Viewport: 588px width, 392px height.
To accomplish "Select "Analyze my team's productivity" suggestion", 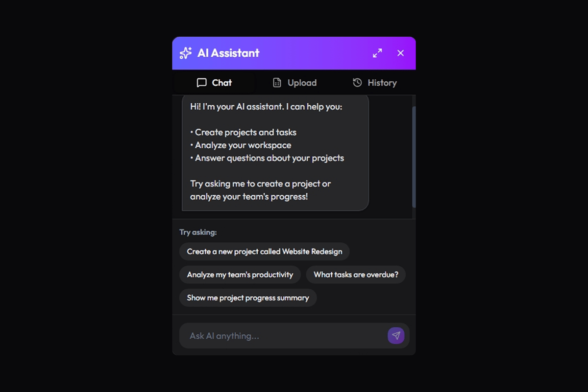I will 240,275.
